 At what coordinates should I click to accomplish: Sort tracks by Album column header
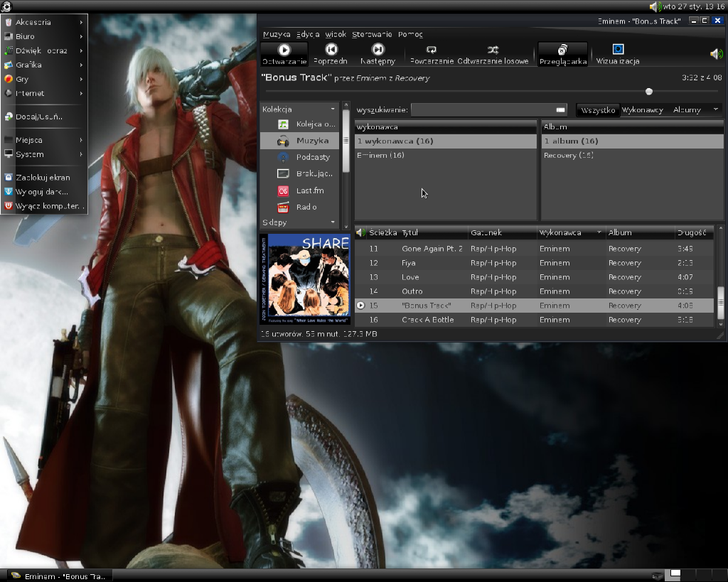coord(641,232)
